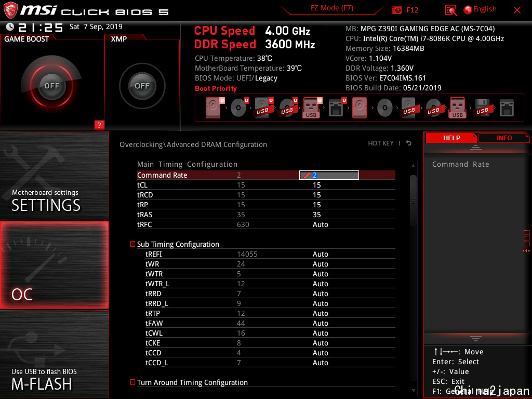
Task: Open the HOT KEY list
Action: [381, 143]
